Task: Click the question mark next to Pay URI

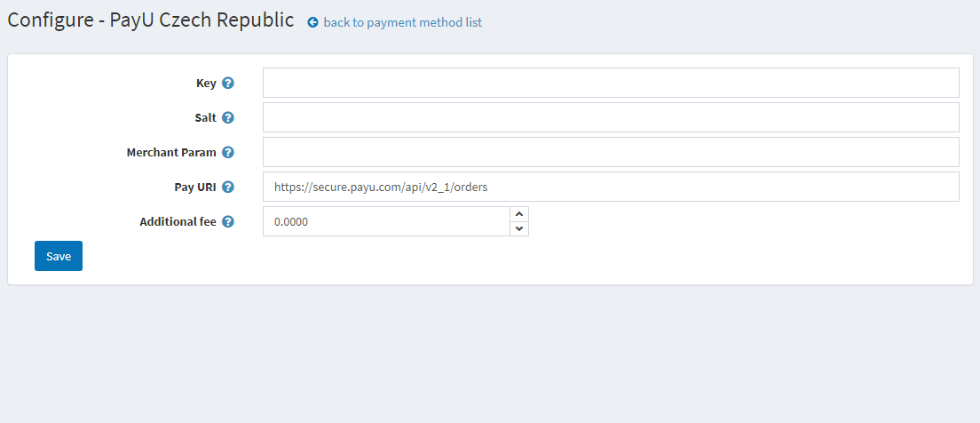Action: (x=228, y=187)
